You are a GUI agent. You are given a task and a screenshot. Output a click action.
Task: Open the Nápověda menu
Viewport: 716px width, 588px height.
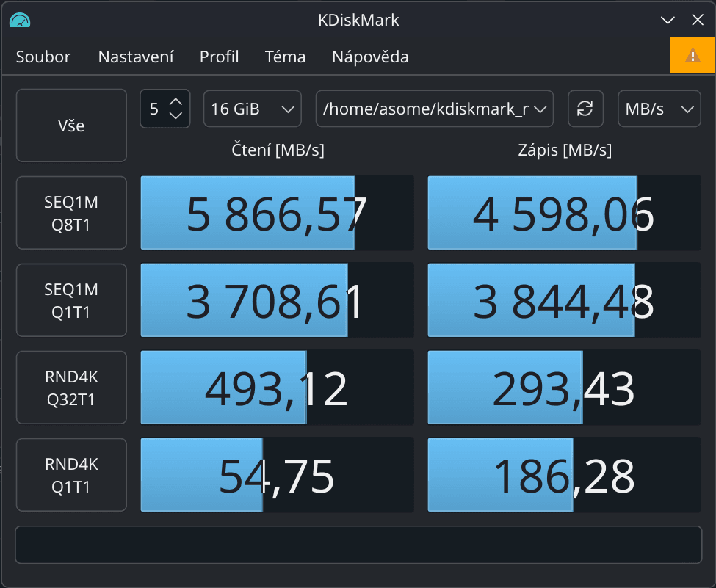(x=370, y=57)
